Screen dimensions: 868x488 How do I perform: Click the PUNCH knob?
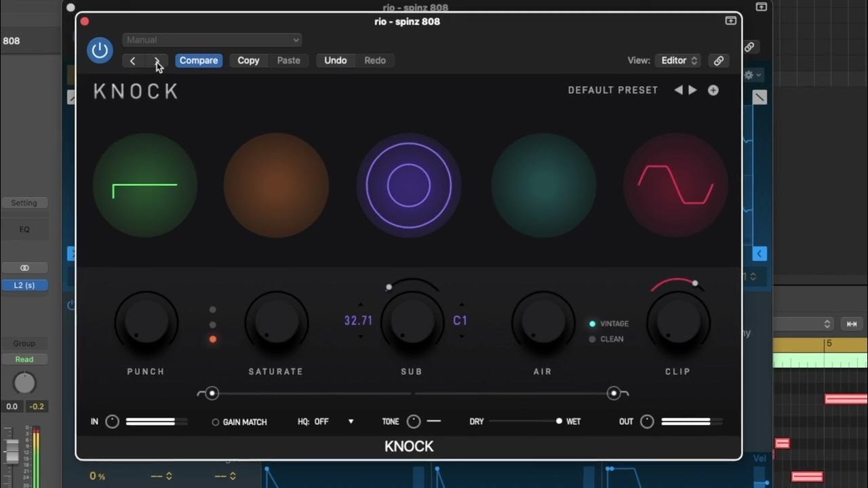146,322
